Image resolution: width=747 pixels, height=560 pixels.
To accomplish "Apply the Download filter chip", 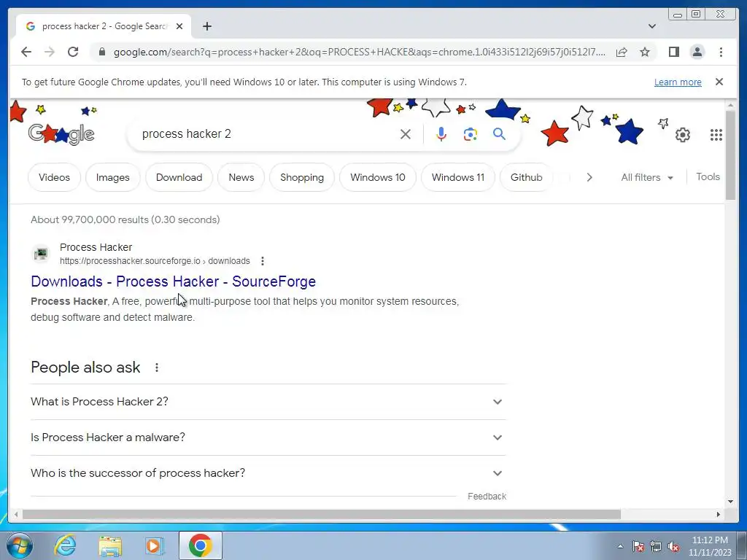I will pos(179,177).
